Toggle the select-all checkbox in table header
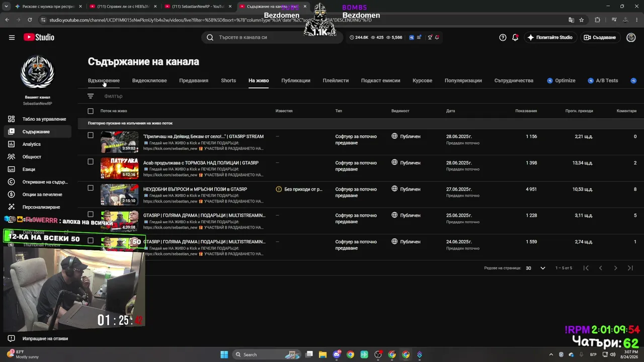Image resolution: width=644 pixels, height=362 pixels. [91, 111]
